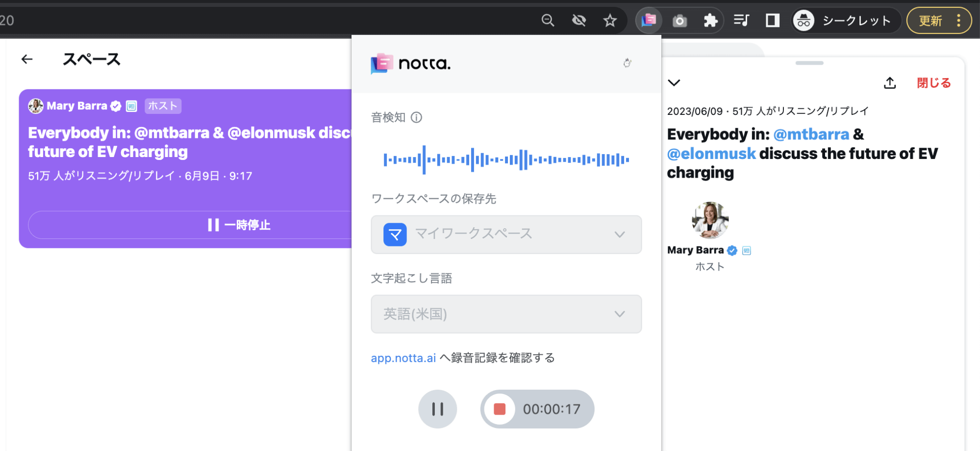Click the crossed-out eye tracking icon
The width and height of the screenshot is (980, 451).
pos(579,21)
